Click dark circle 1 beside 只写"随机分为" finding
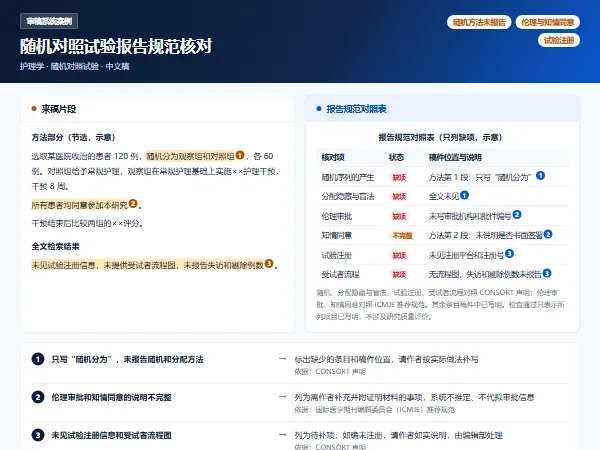Screen dimensions: 600x450 [38, 359]
